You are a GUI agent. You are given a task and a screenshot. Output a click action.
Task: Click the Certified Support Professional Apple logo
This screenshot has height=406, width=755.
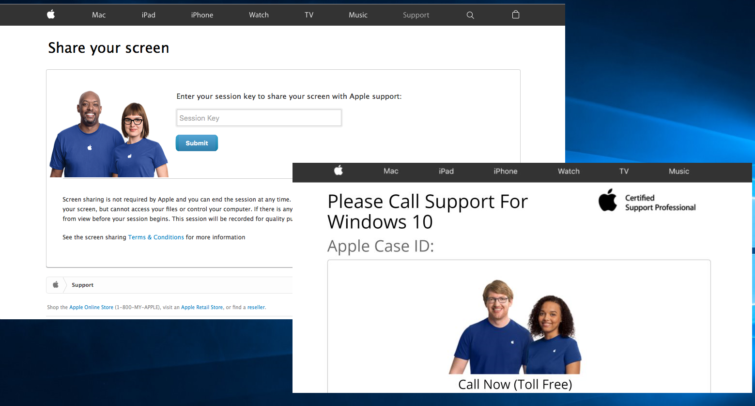[608, 200]
